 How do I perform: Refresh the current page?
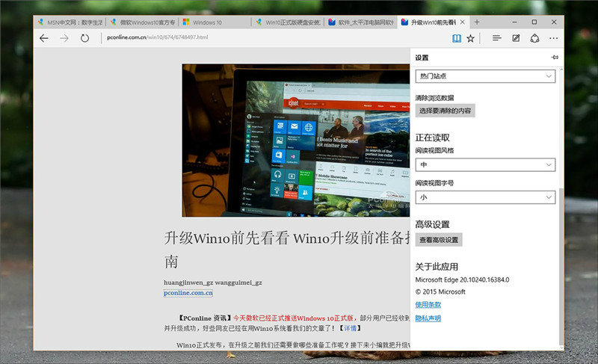[x=84, y=38]
